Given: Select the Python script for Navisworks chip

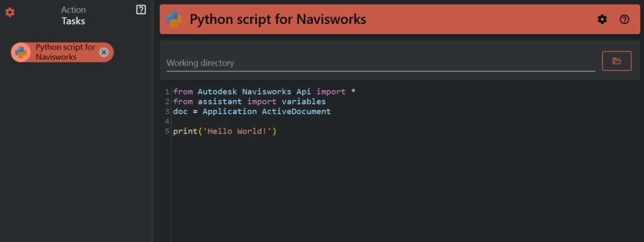Looking at the screenshot, I should point(62,52).
